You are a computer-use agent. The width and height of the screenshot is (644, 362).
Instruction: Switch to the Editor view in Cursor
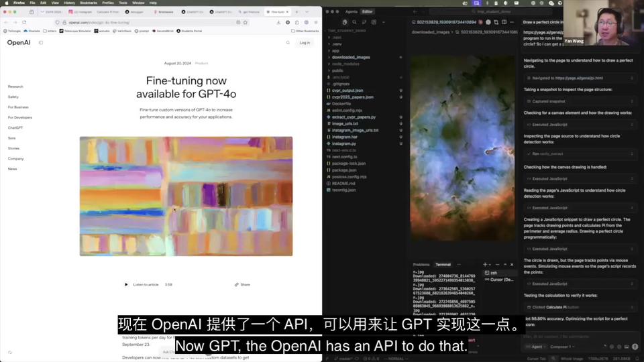click(x=367, y=12)
